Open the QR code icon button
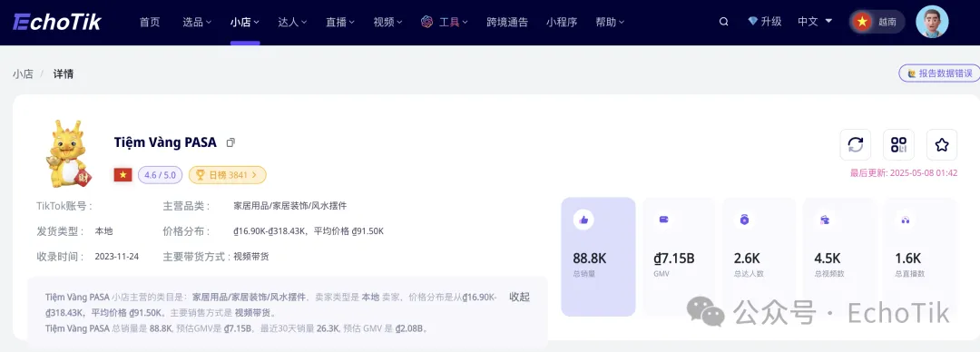 [898, 145]
